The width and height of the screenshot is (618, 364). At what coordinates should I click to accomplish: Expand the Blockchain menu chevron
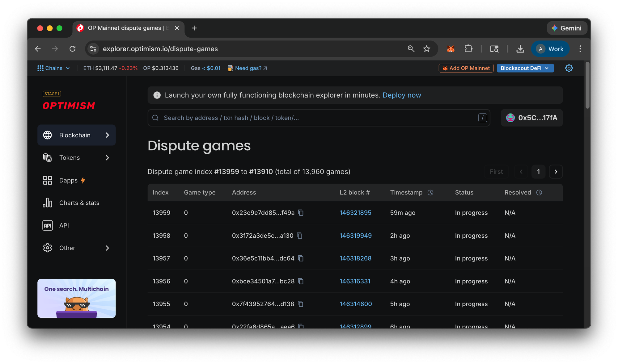click(107, 135)
